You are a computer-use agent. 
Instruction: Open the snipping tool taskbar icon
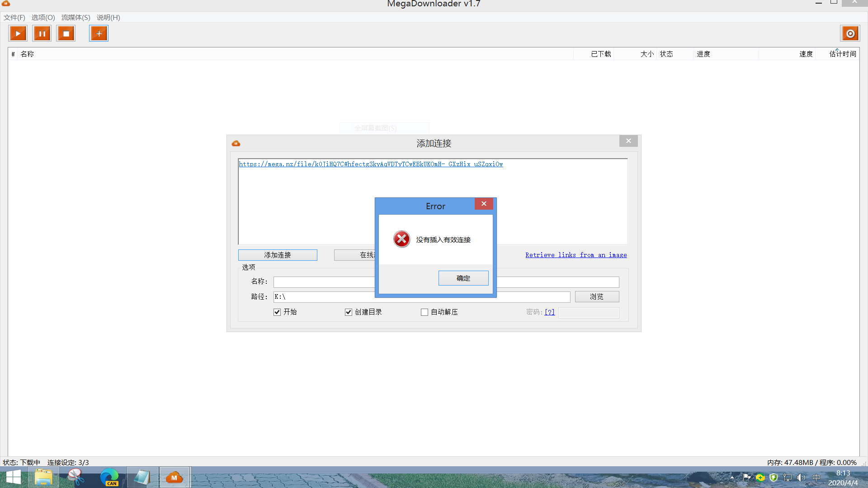(76, 477)
